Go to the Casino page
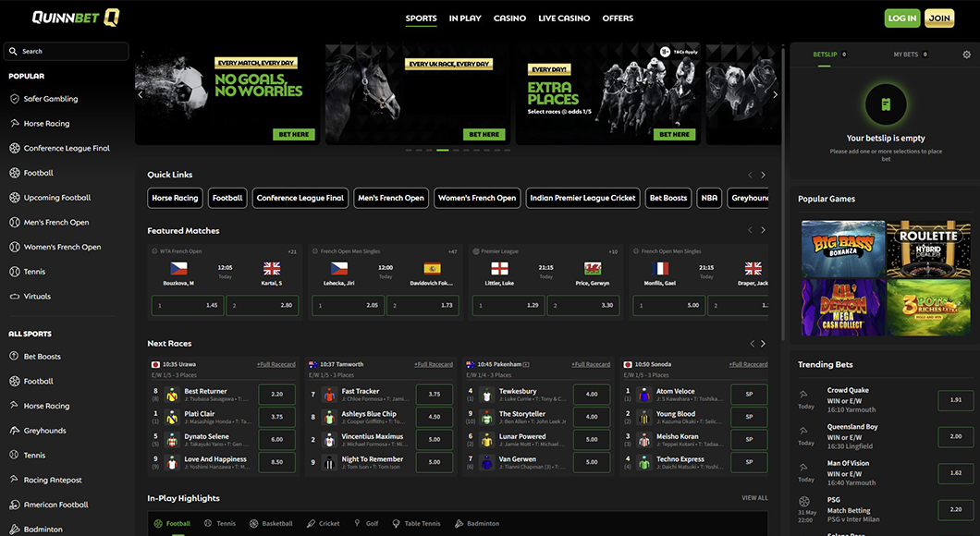The image size is (980, 536). click(509, 18)
